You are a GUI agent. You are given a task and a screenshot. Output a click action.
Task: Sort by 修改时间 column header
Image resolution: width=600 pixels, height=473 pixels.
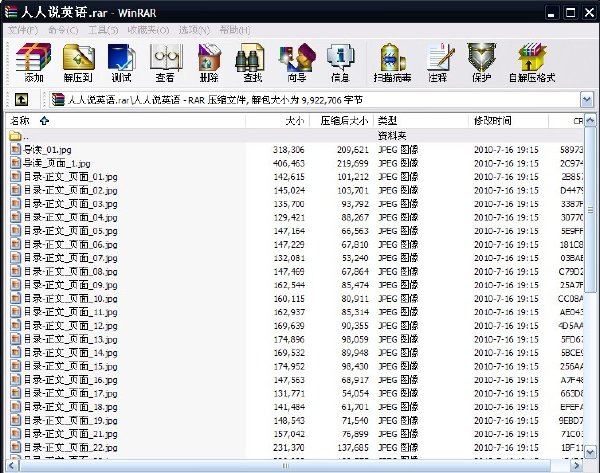click(509, 121)
